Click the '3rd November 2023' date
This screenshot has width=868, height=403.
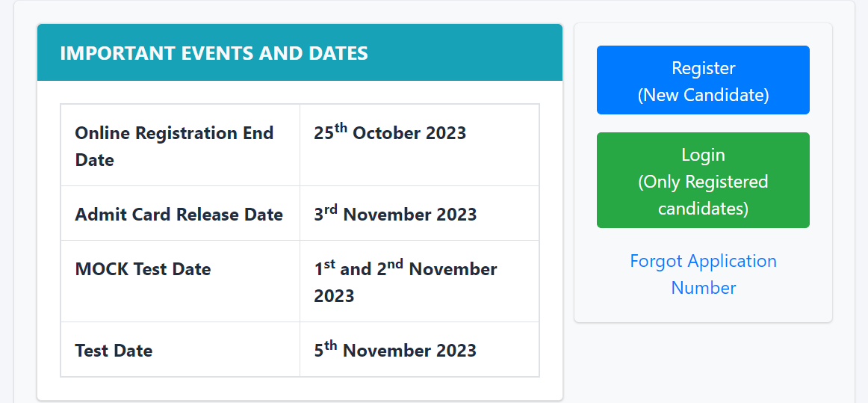(395, 215)
